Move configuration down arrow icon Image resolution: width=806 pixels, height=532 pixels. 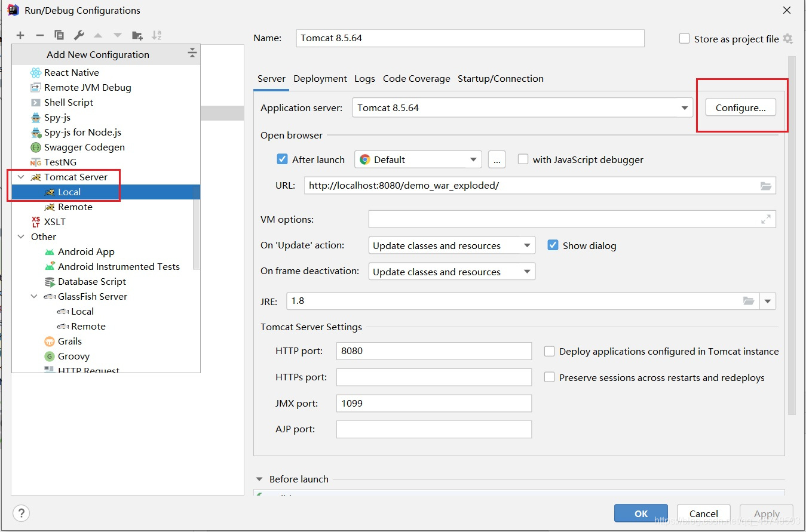tap(118, 35)
